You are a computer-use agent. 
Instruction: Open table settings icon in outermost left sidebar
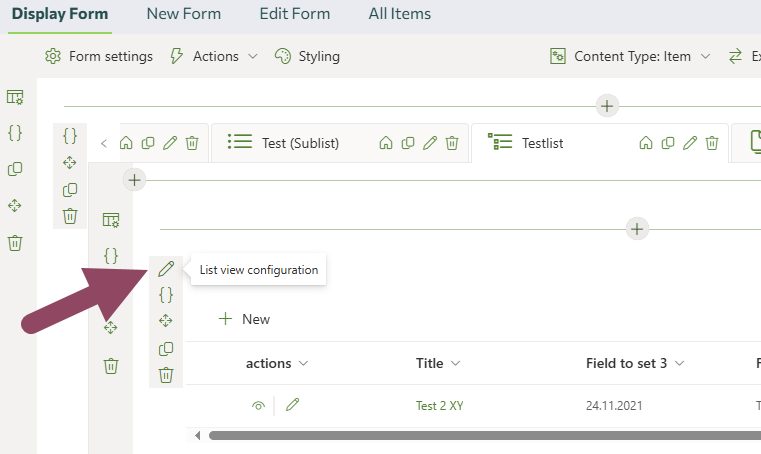[x=15, y=97]
